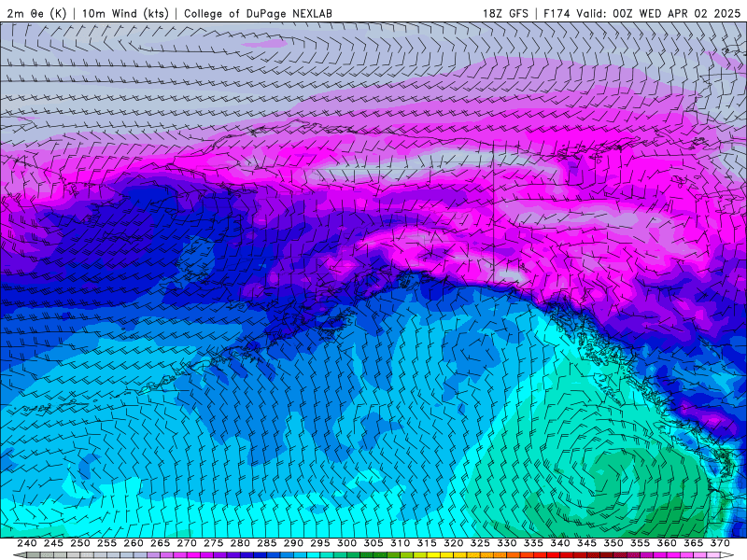Click the 345 color scale label
Image resolution: width=747 pixels, height=560 pixels.
pos(587,543)
